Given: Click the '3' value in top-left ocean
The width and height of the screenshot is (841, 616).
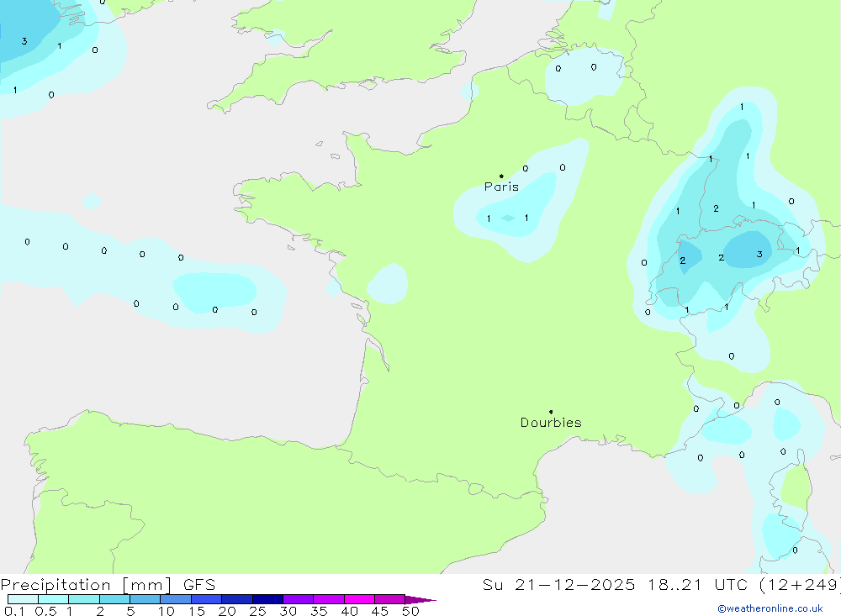Looking at the screenshot, I should (x=24, y=41).
